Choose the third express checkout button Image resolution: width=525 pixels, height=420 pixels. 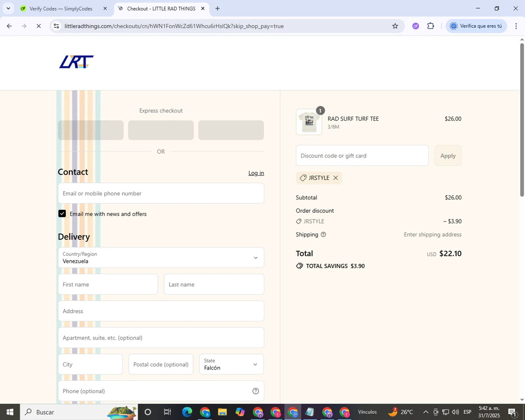pos(231,130)
